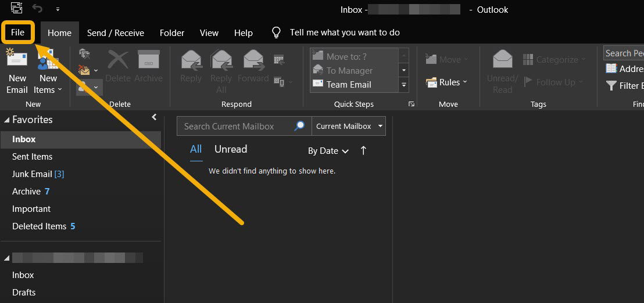644x303 pixels.
Task: Click the Rules folder icon
Action: click(x=431, y=82)
